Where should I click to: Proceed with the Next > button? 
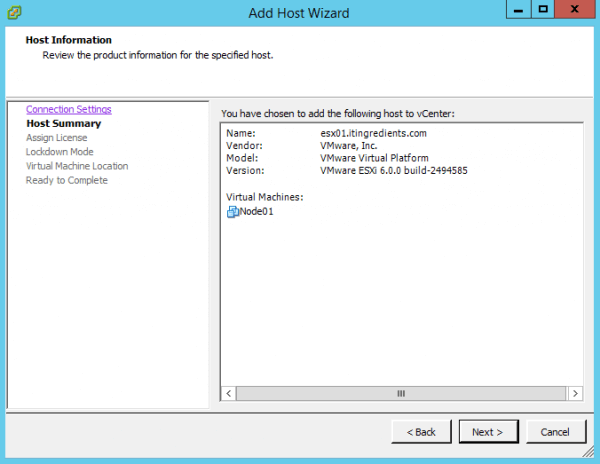coord(489,432)
